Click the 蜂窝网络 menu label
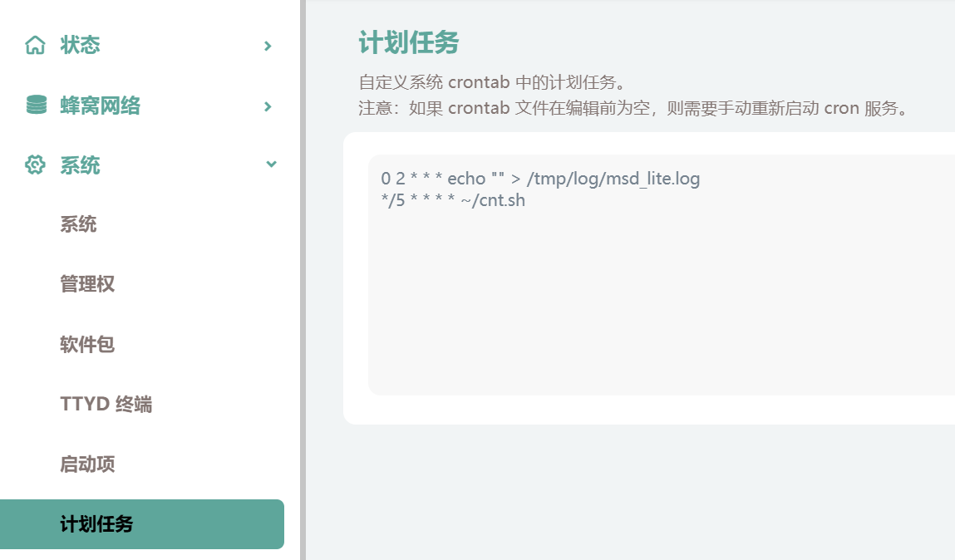 (100, 106)
